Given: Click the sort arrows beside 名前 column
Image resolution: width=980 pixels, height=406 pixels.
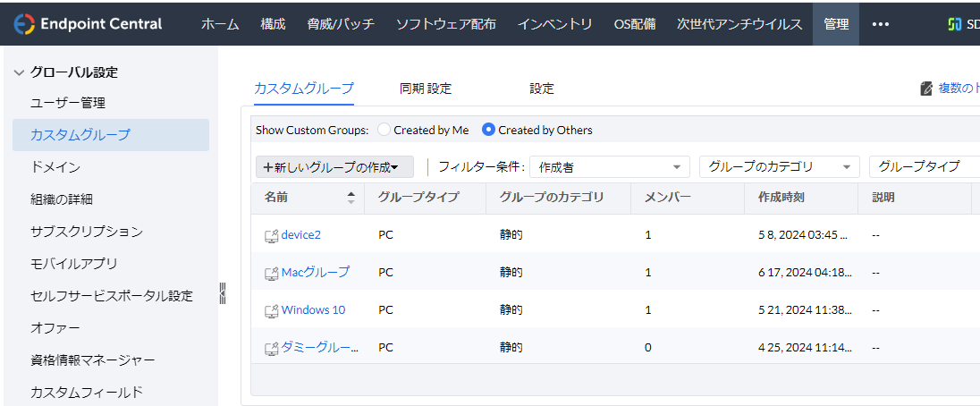Looking at the screenshot, I should [351, 198].
